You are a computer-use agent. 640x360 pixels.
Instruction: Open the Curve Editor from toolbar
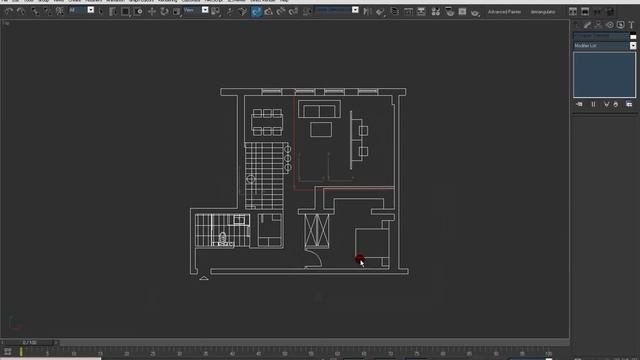click(408, 12)
